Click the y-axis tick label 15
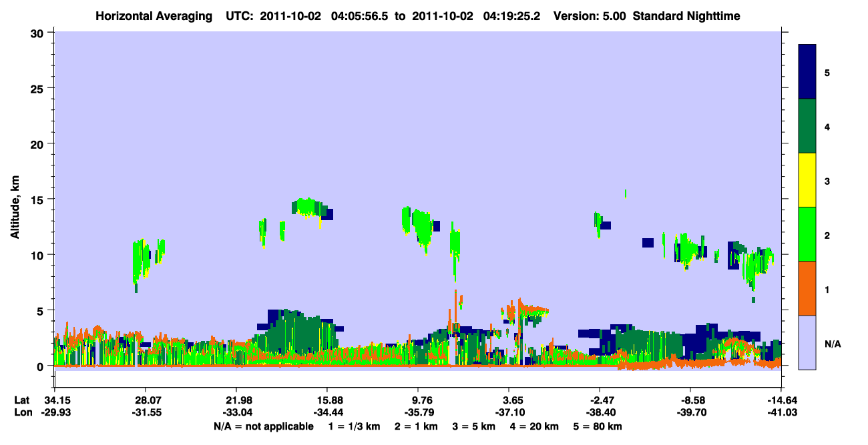 click(39, 199)
